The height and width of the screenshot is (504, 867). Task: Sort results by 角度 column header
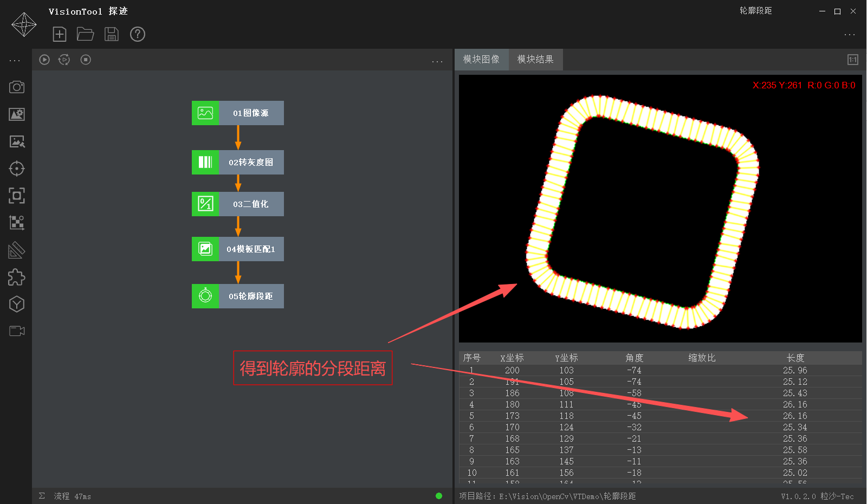(635, 358)
